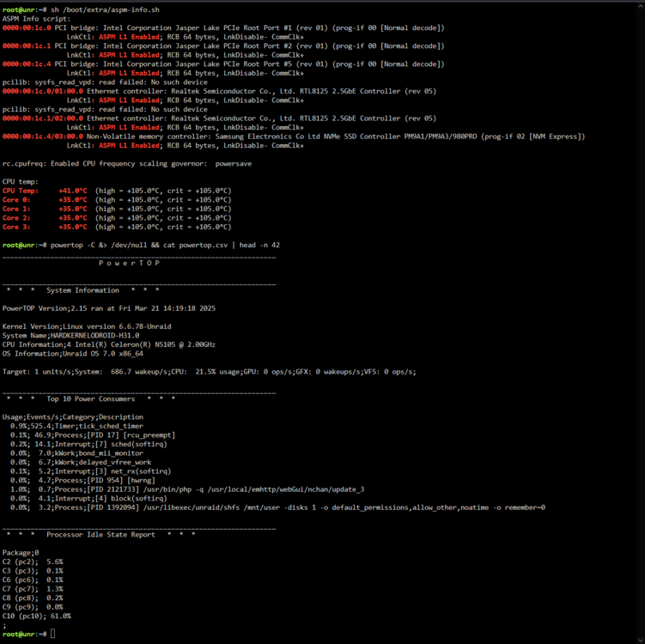Click the 'tick_sched_timer' row
Screen dimensions: 645x644
pyautogui.click(x=76, y=426)
